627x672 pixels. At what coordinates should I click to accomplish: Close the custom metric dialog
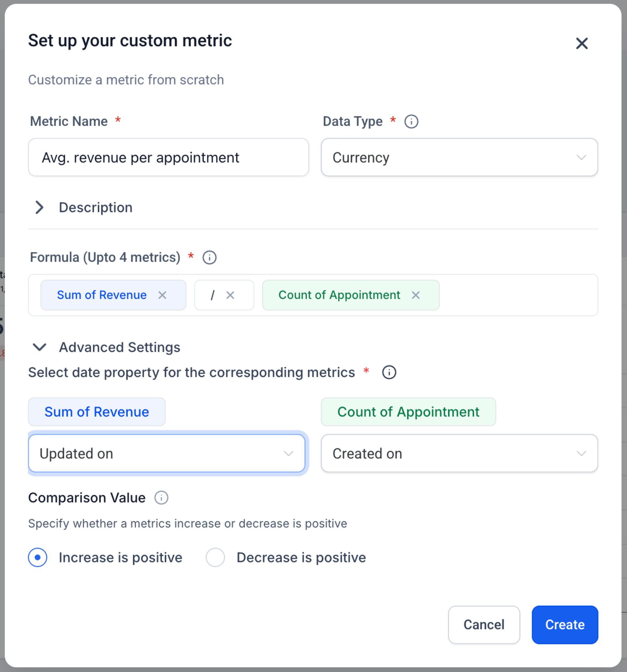[581, 44]
